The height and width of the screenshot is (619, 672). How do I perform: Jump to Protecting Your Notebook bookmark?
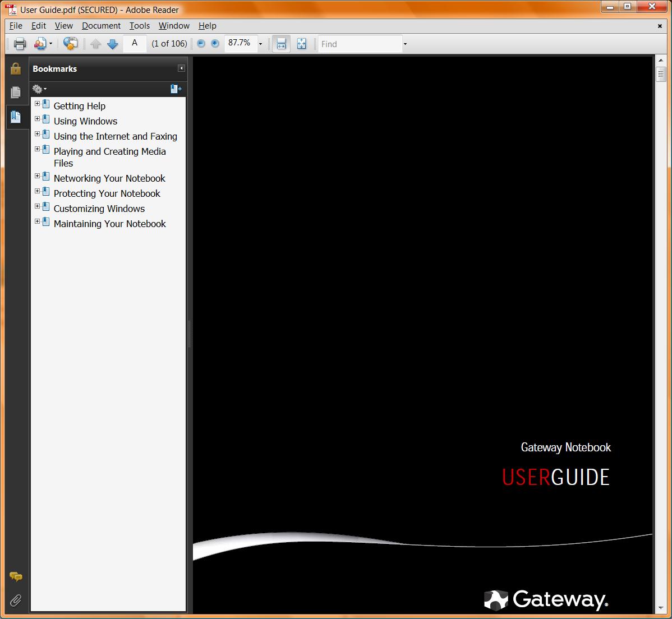click(107, 193)
